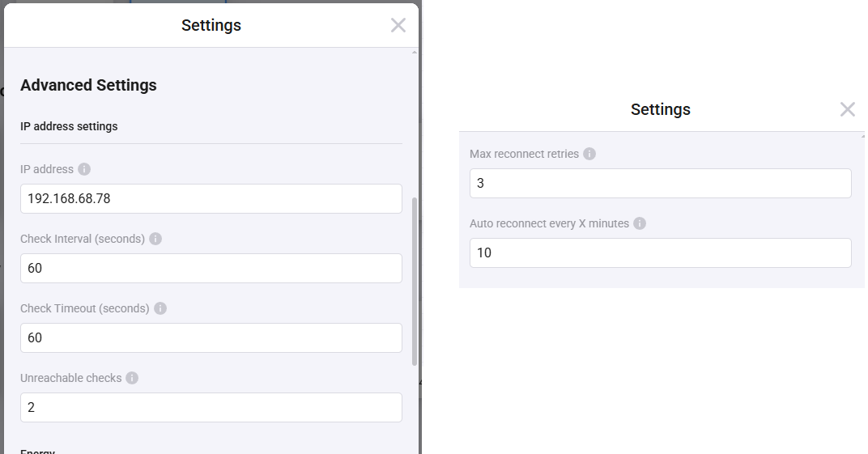Click the Max reconnect retries label text
Viewport: 868px width, 454px height.
(524, 154)
